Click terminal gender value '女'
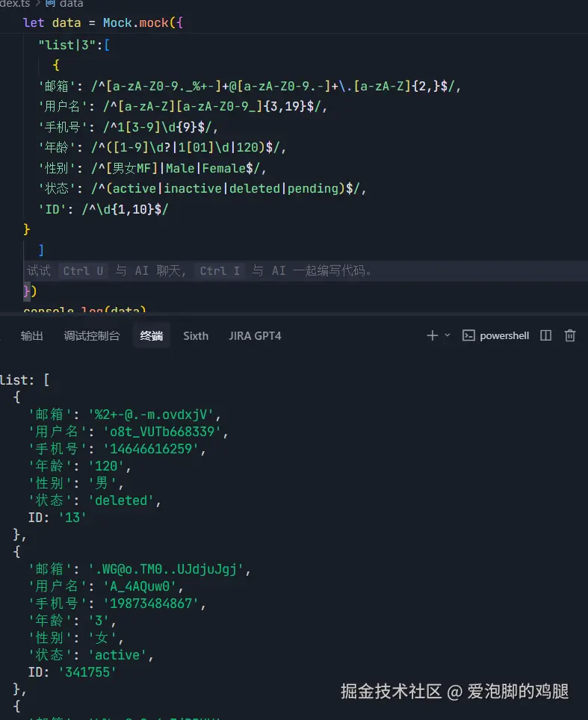588x720 pixels. point(102,638)
